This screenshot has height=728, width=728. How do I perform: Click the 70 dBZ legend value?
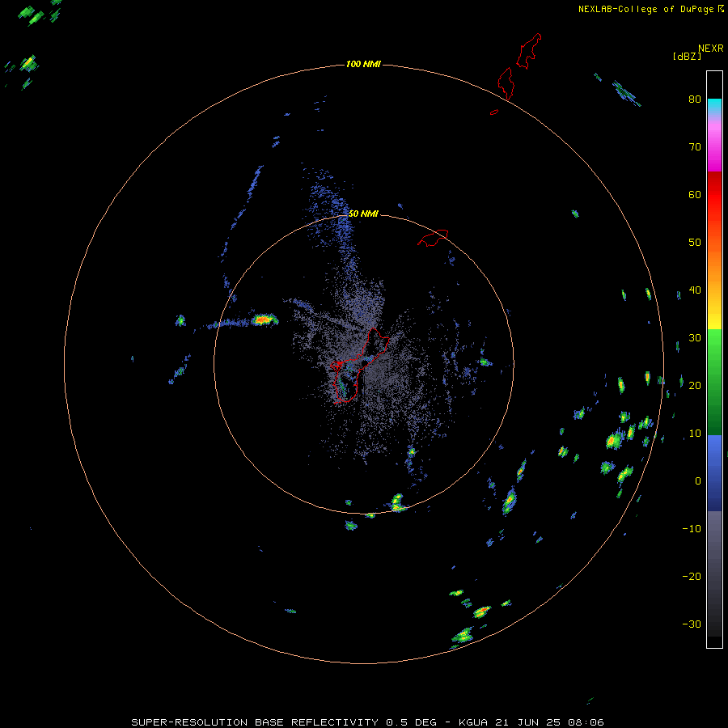coord(695,147)
